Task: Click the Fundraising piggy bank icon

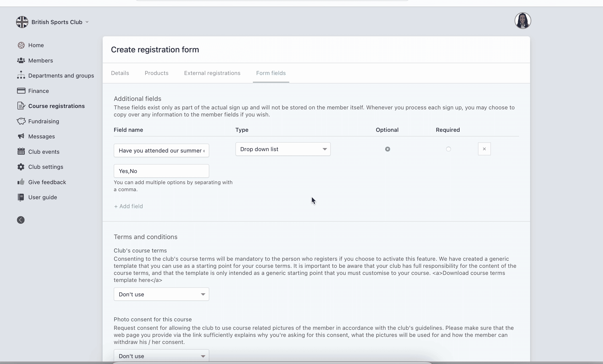Action: pyautogui.click(x=21, y=121)
